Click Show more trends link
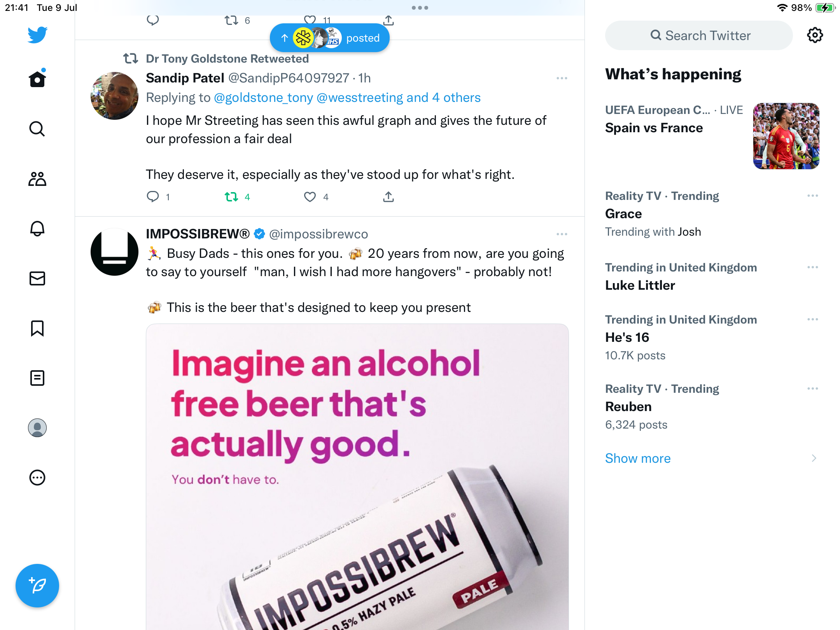 click(x=638, y=458)
